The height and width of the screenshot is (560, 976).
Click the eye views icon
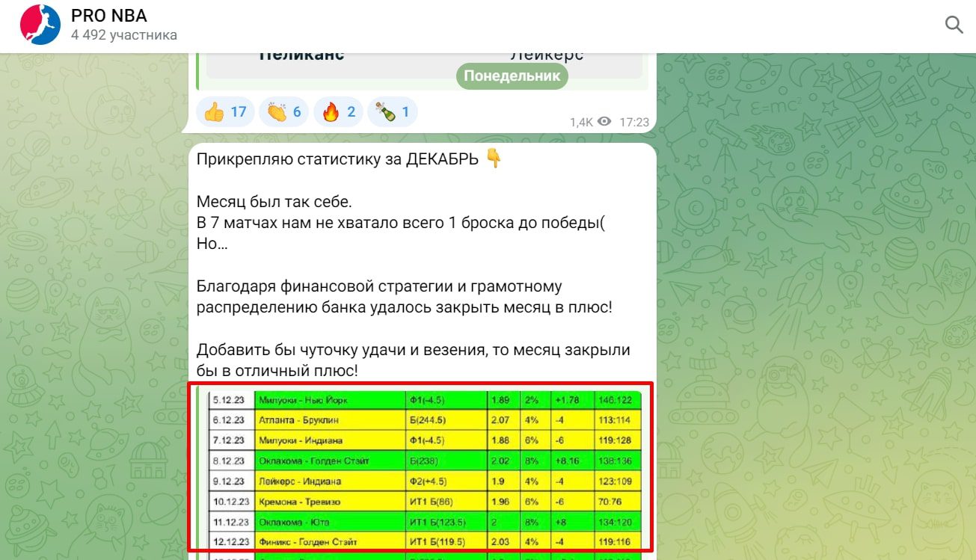pos(605,121)
